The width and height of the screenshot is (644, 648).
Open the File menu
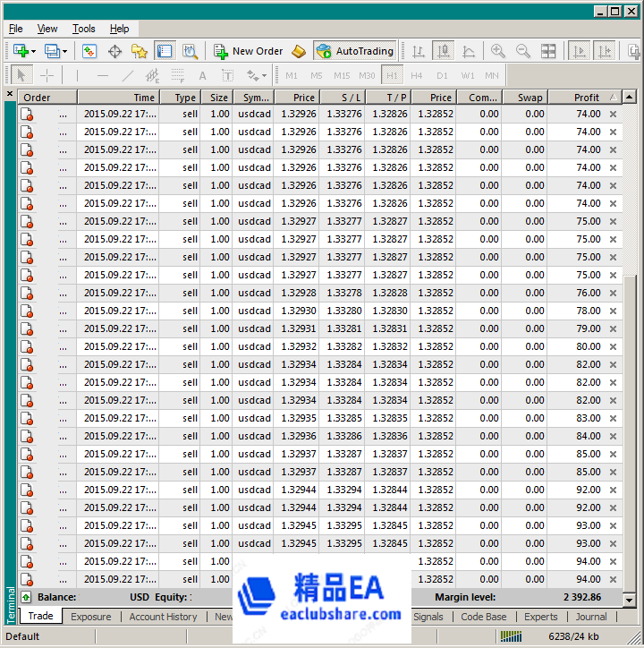coord(16,29)
